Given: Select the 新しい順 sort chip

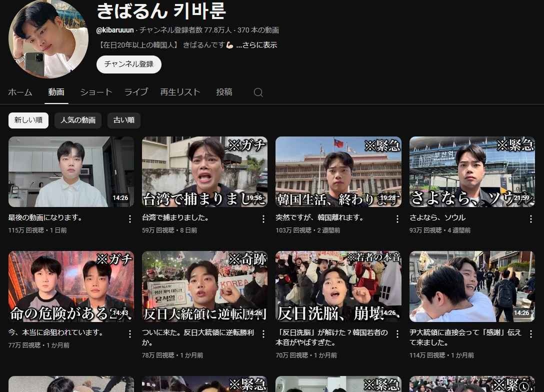Looking at the screenshot, I should (x=28, y=120).
